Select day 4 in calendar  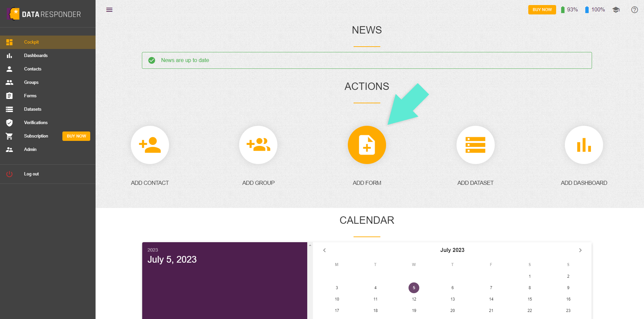pyautogui.click(x=375, y=288)
